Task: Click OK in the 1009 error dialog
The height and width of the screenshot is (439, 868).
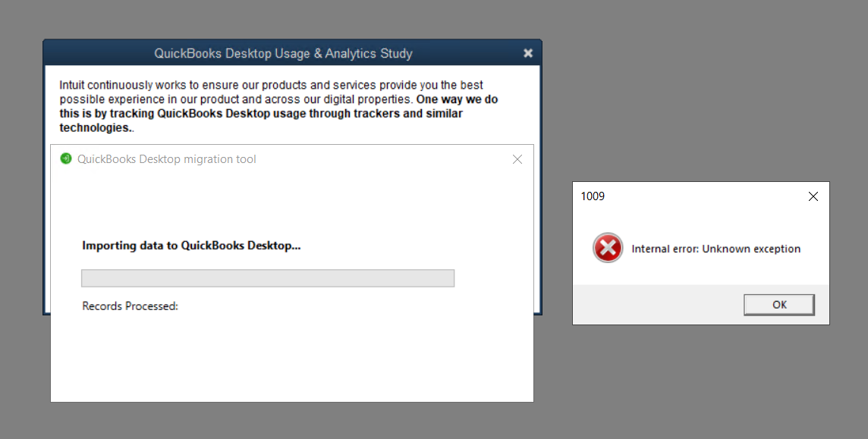Action: pos(779,305)
